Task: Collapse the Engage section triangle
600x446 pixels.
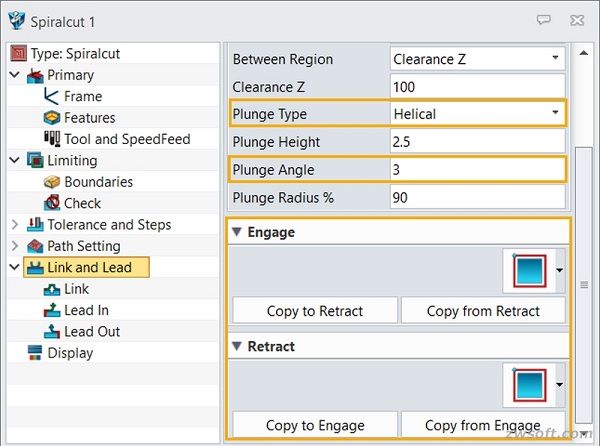Action: point(237,232)
